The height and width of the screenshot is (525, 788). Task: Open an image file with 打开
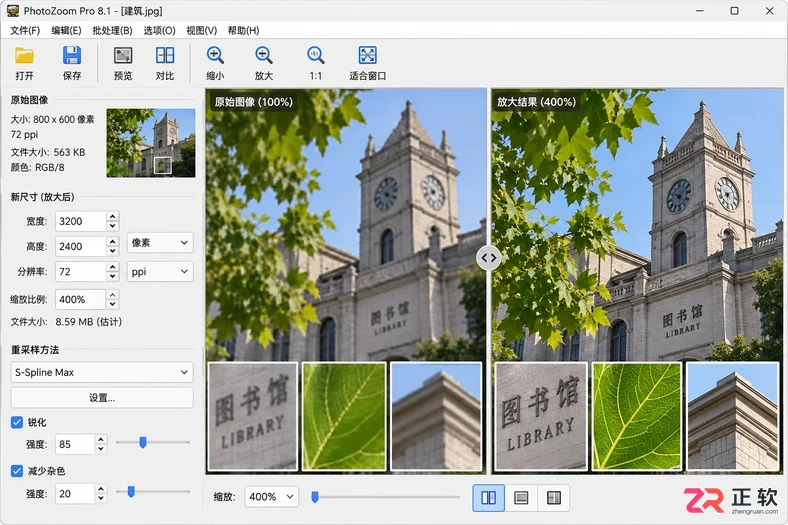[x=24, y=63]
